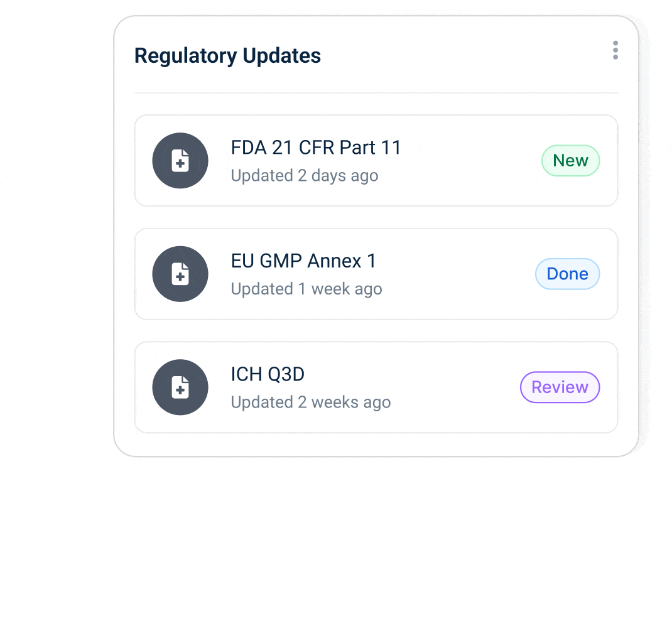Click the green New pill indicator
This screenshot has height=626, width=672.
570,161
